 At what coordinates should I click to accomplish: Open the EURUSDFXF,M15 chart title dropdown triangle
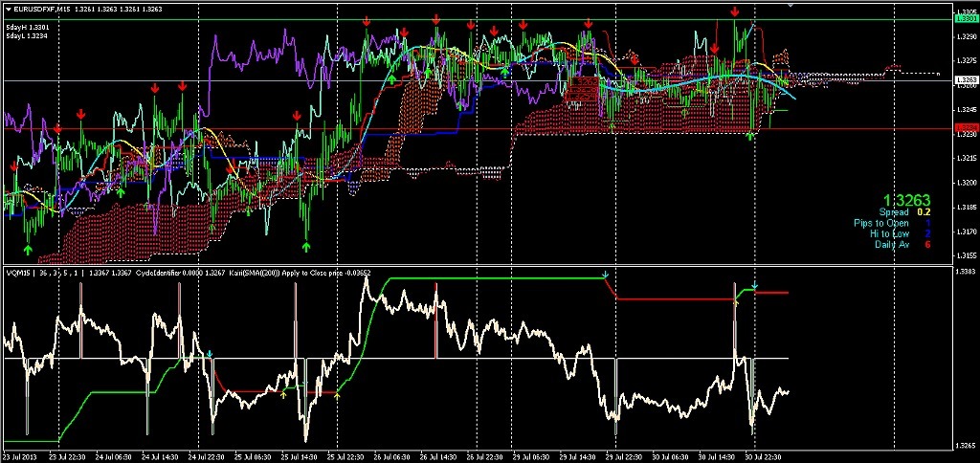tap(8, 9)
